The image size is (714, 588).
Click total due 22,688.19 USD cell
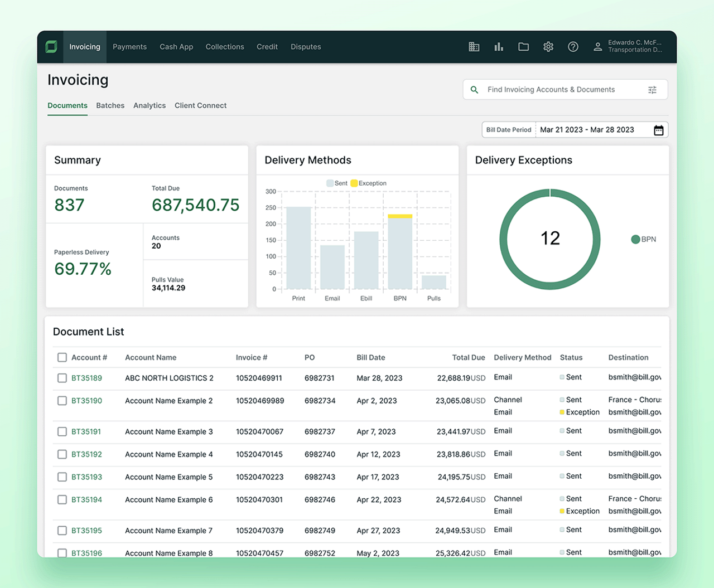tap(461, 378)
